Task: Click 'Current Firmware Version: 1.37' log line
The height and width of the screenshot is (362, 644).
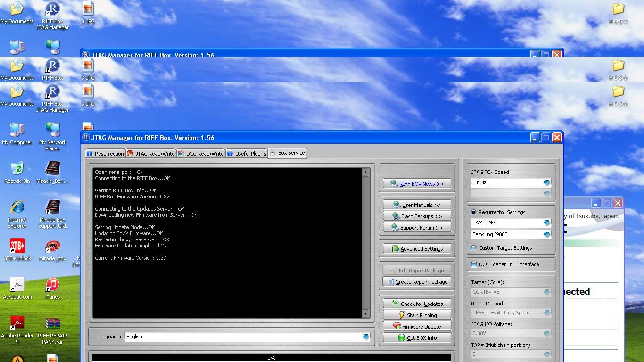Action: pyautogui.click(x=131, y=258)
